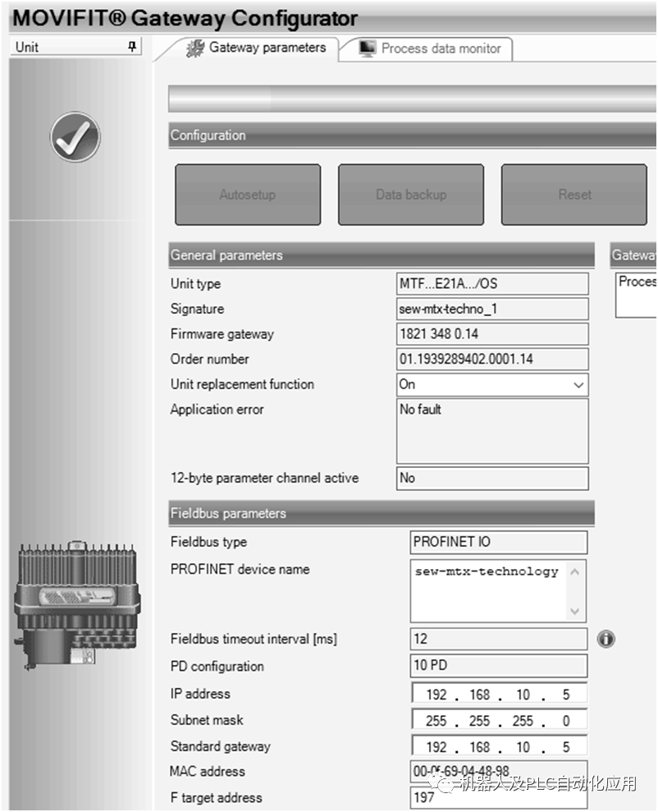Click the Gateway parameters gear icon

click(195, 48)
